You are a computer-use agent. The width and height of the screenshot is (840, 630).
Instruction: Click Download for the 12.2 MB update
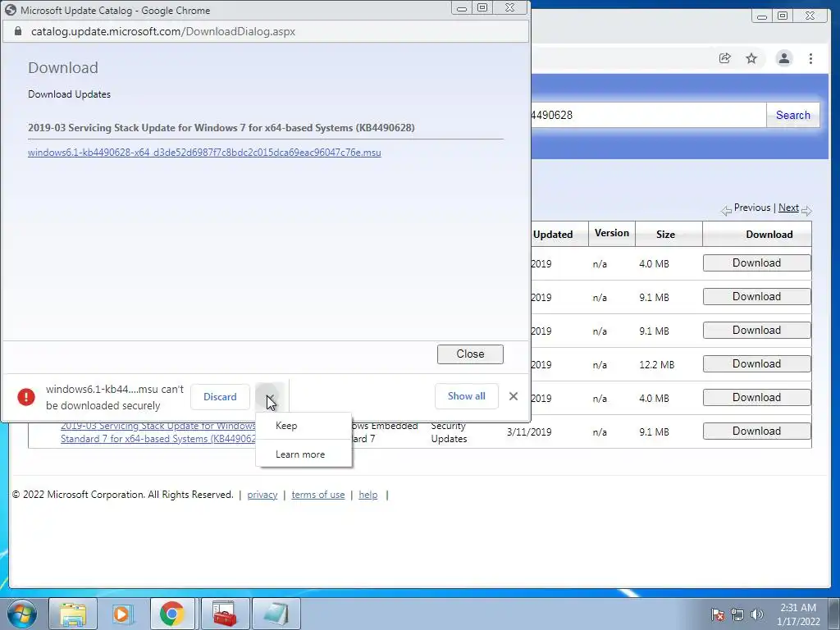point(757,363)
